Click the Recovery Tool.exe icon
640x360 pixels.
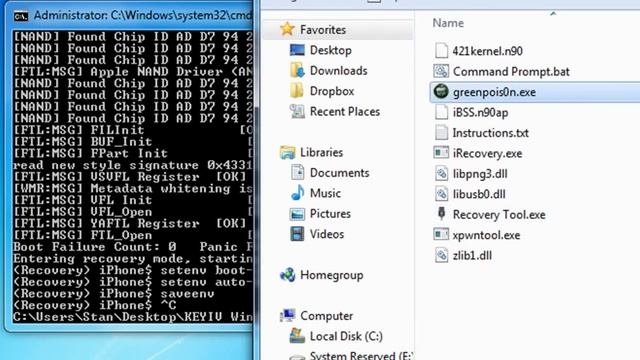[x=441, y=214]
